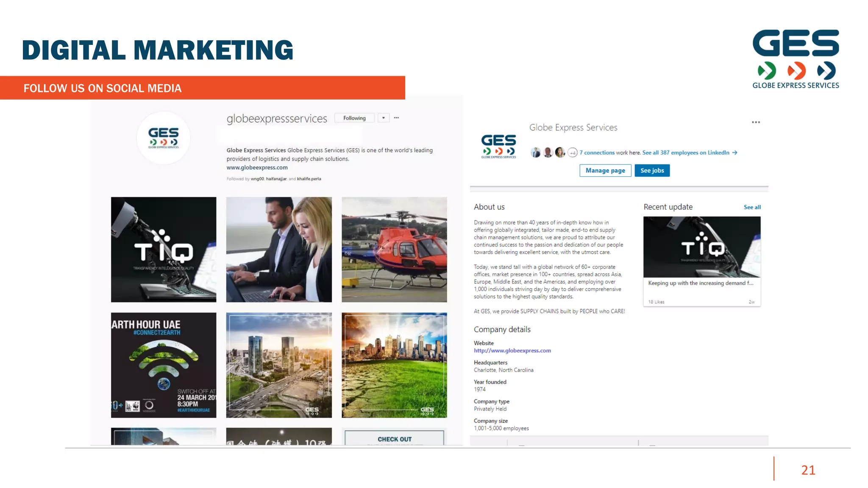Click follower name haifanajjar
The width and height of the screenshot is (868, 488).
pos(276,179)
